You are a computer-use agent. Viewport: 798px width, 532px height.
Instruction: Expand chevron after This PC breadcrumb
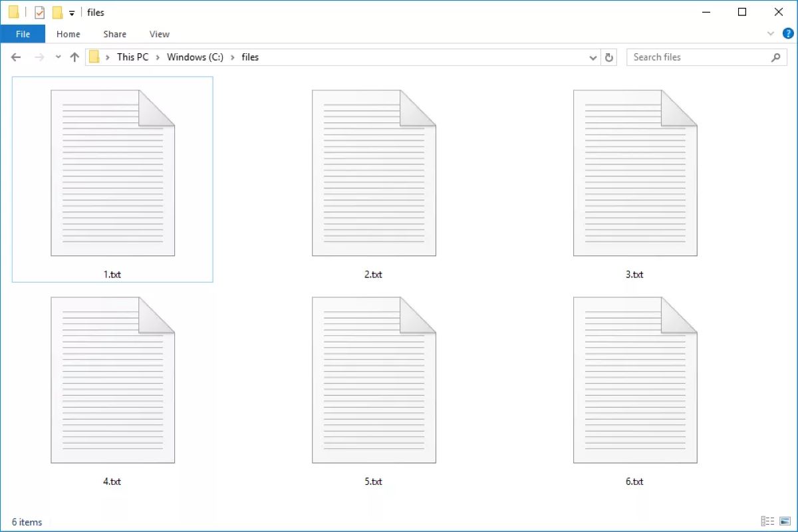coord(158,57)
